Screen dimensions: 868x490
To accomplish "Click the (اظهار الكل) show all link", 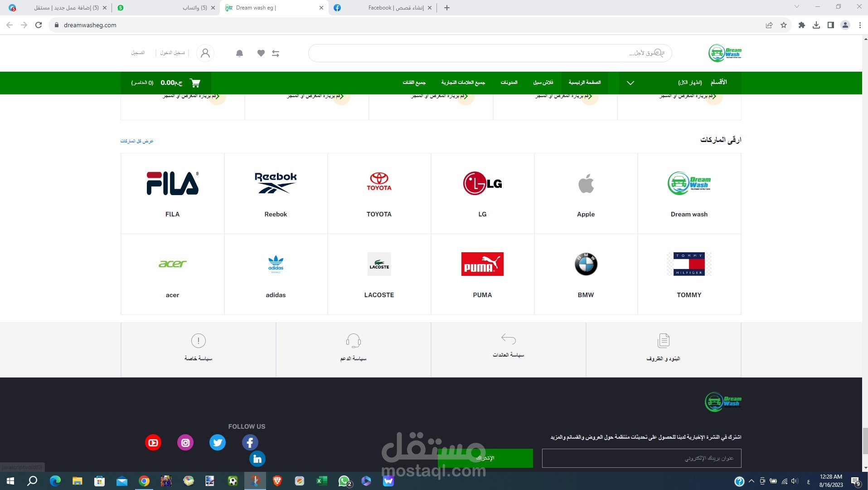I will [690, 83].
